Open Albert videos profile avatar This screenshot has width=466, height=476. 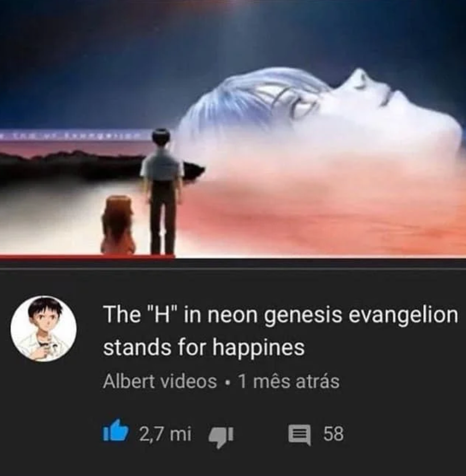click(x=44, y=329)
